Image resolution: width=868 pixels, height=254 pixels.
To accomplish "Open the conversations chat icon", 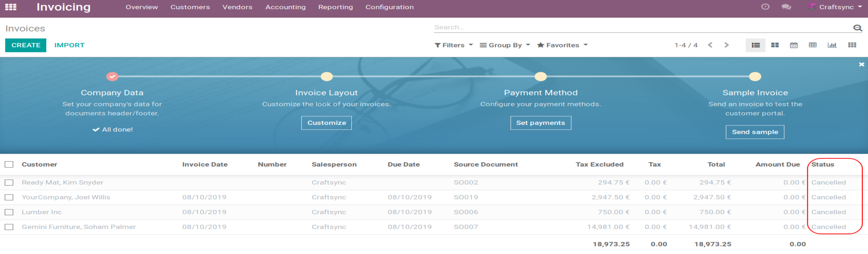I will [x=786, y=7].
